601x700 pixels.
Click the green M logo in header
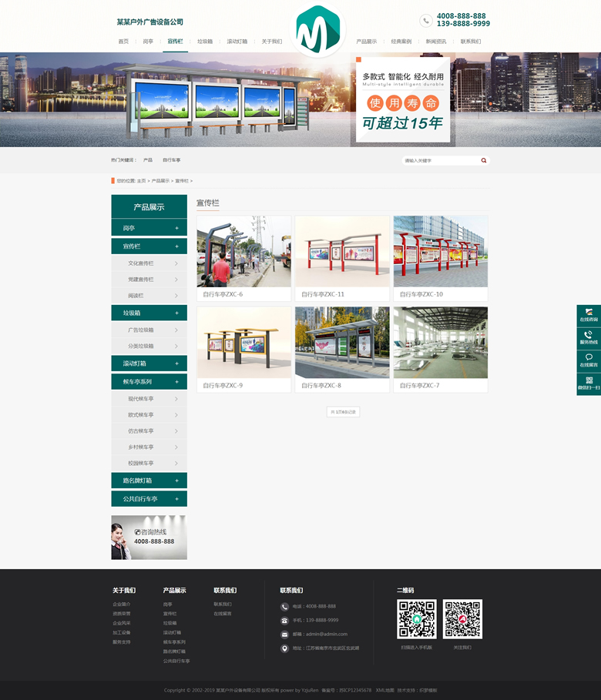tap(318, 31)
